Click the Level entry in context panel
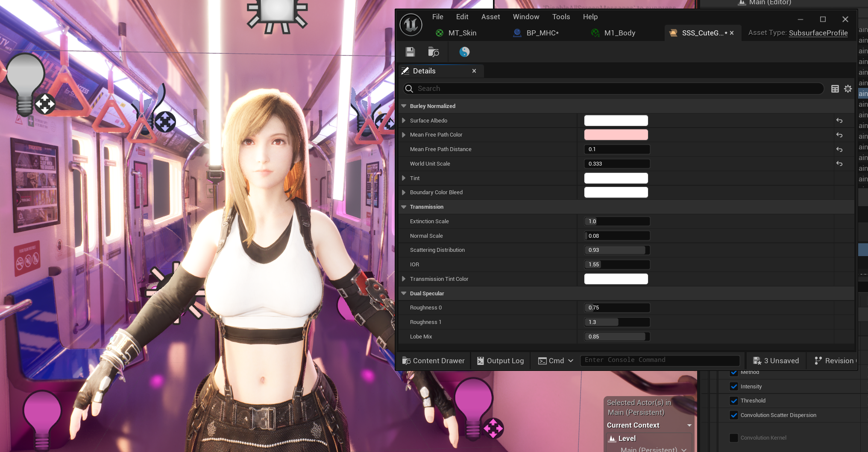Image resolution: width=868 pixels, height=452 pixels. coord(648,439)
